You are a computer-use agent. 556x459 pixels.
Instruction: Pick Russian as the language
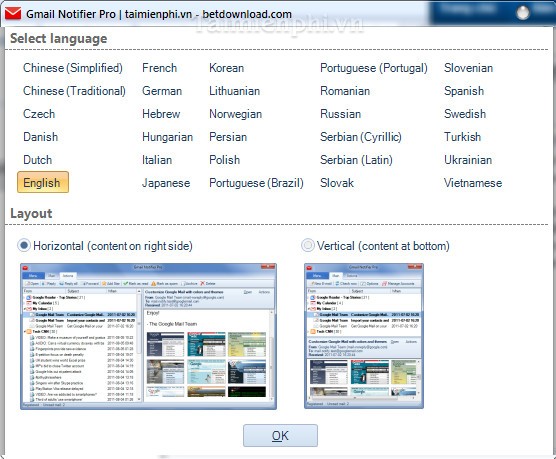[x=340, y=114]
